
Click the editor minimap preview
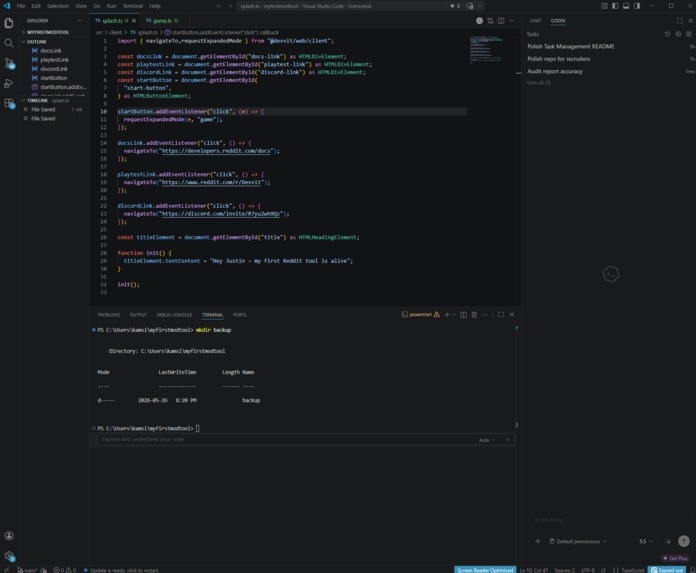pos(486,49)
